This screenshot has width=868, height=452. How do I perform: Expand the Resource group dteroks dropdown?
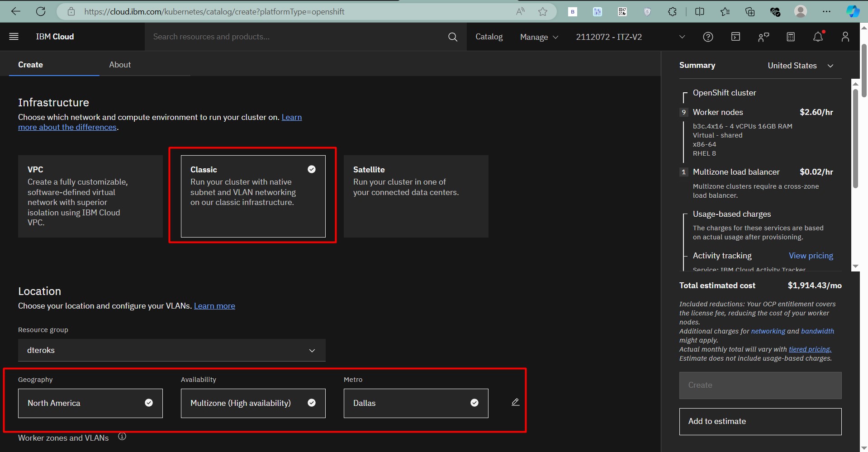pyautogui.click(x=172, y=350)
